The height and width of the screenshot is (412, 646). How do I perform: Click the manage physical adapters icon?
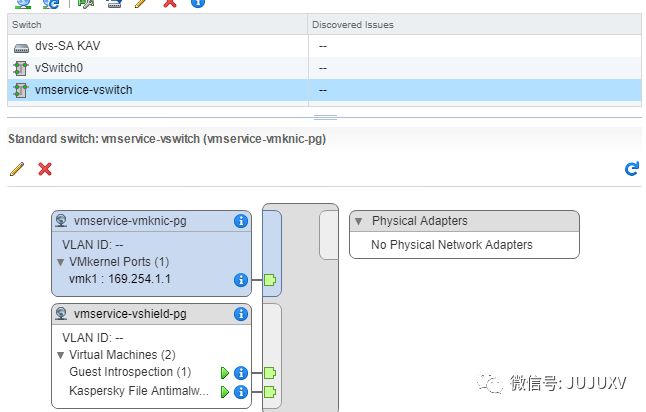[x=114, y=3]
